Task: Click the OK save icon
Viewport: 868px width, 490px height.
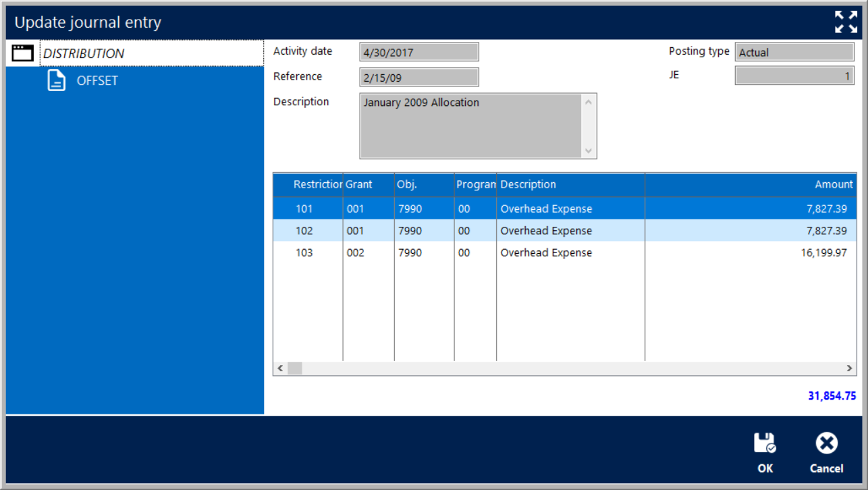Action: [x=765, y=443]
